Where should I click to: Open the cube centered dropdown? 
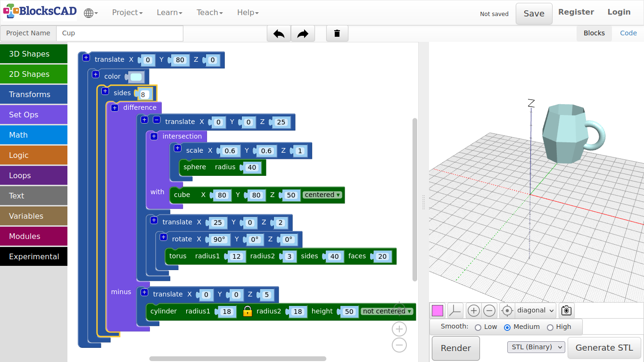pos(322,195)
